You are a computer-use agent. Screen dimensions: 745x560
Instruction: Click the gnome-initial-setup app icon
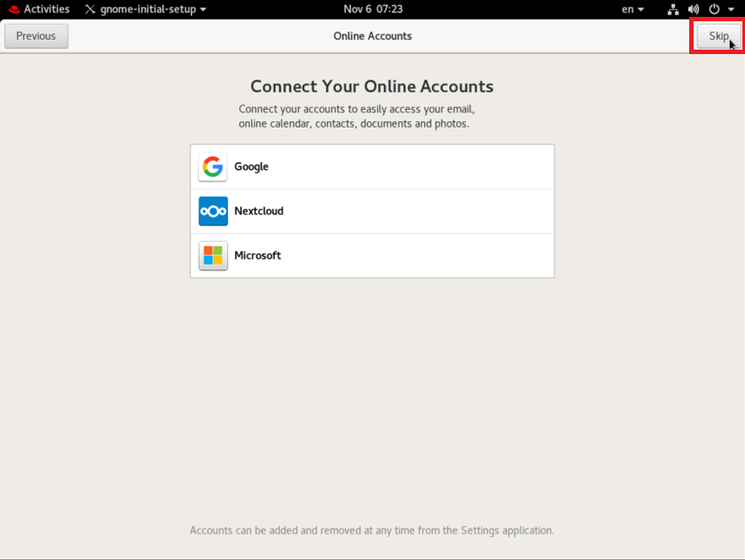89,9
